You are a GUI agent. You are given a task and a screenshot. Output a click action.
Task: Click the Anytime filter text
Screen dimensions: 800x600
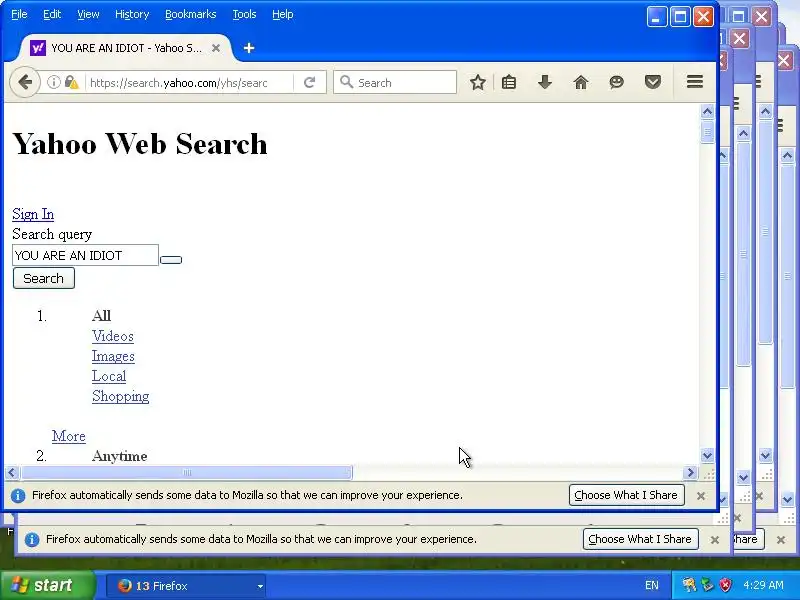(x=119, y=456)
